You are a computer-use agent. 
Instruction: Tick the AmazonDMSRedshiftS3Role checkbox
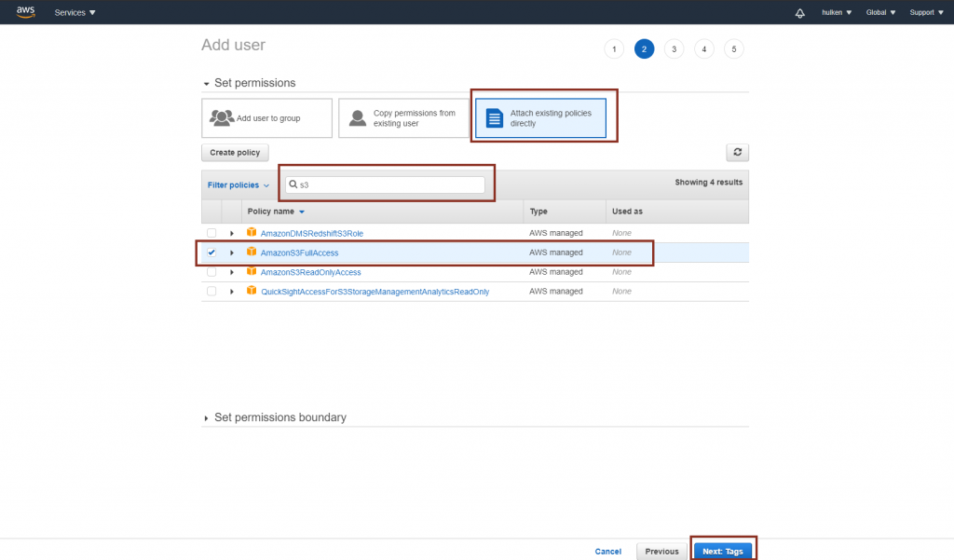(x=211, y=233)
